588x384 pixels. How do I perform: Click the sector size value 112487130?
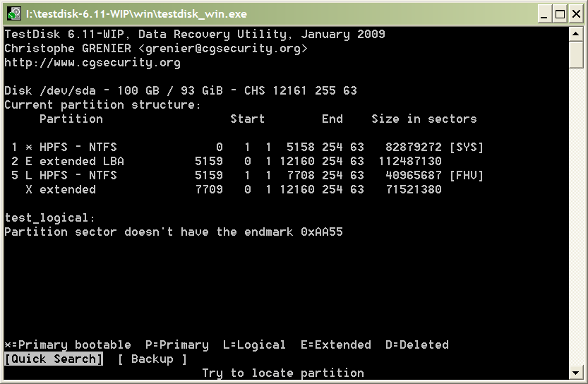coord(410,161)
